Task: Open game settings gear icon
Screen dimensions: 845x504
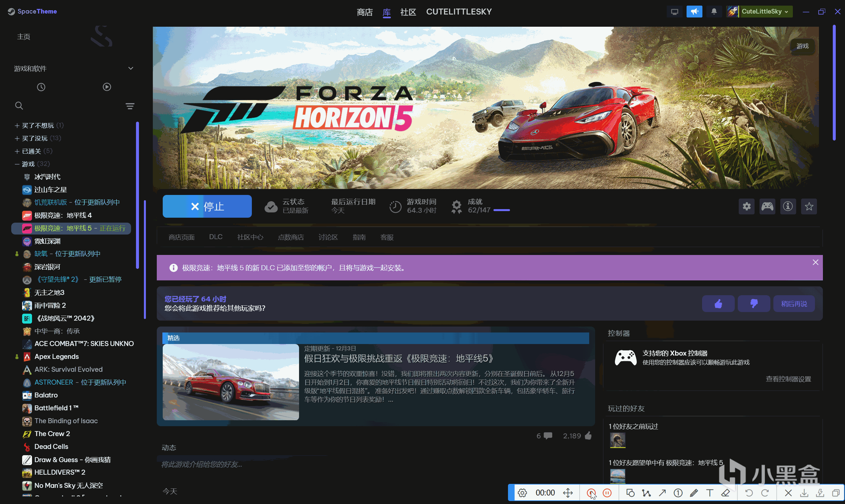Action: click(x=746, y=206)
